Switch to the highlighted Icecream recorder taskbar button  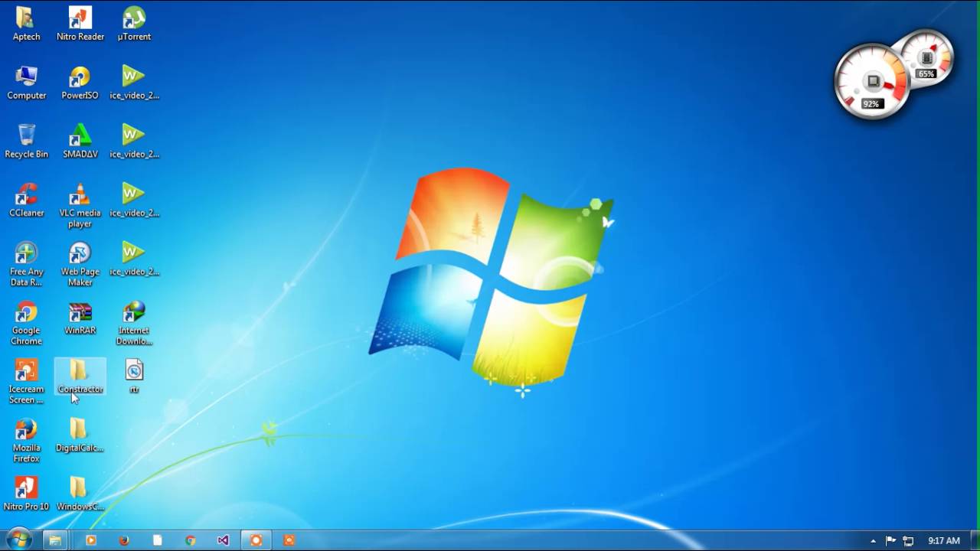[256, 540]
